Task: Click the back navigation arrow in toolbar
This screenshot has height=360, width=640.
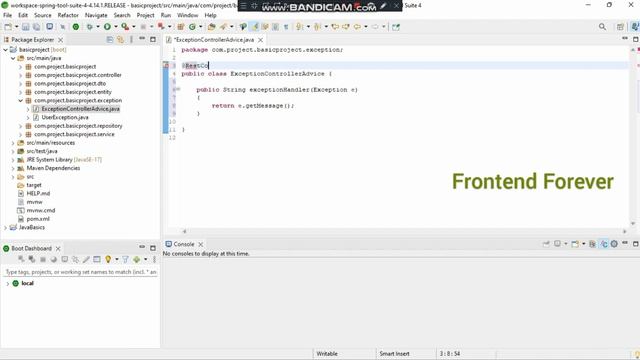Action: (357, 27)
